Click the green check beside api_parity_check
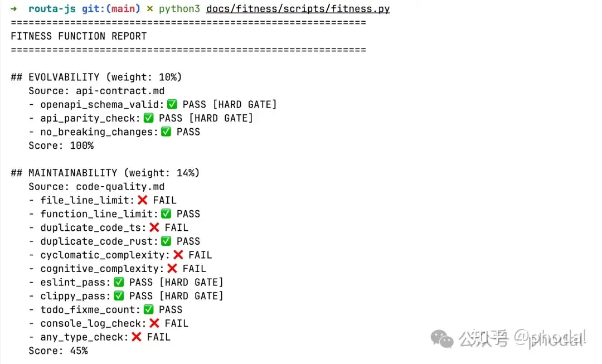 (149, 118)
